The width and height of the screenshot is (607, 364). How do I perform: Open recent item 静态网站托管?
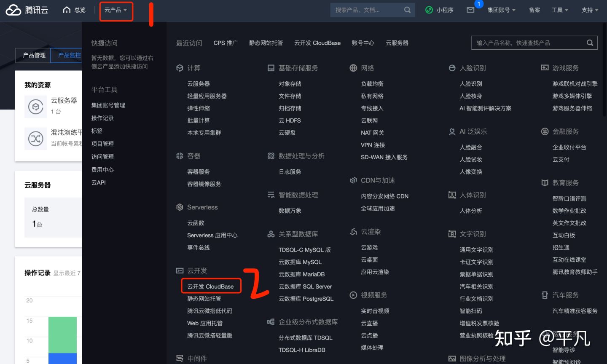(x=266, y=43)
